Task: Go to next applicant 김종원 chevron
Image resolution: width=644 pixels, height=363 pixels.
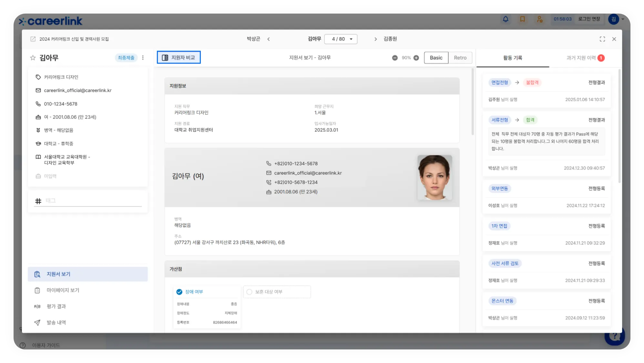Action: tap(375, 39)
